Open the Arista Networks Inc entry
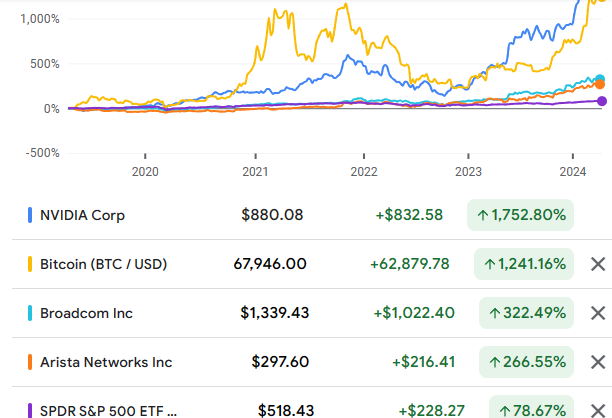The image size is (612, 418). pyautogui.click(x=106, y=362)
